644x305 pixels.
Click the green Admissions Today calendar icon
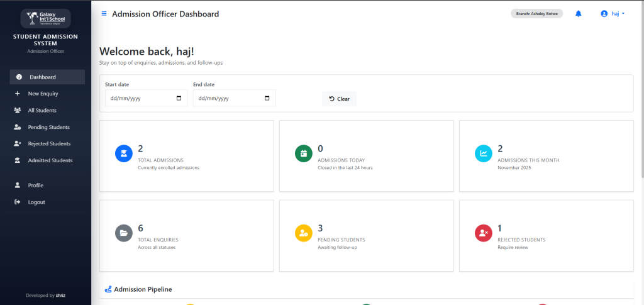pos(304,153)
